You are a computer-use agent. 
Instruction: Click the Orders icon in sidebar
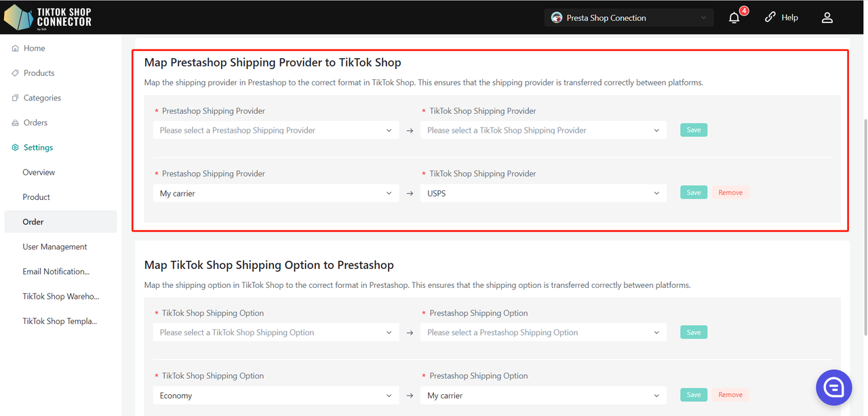[x=16, y=123]
